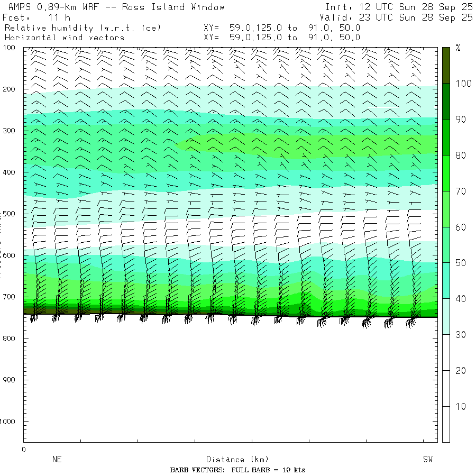476x476 pixels.
Task: Click the 'Relative humidity (w.r.t. ice)' label
Action: 83,28
